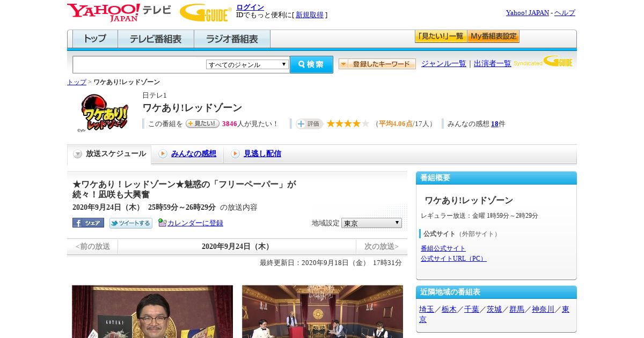
Task: Open the Syndicated G-GUIDE logo
Action: pos(543,61)
